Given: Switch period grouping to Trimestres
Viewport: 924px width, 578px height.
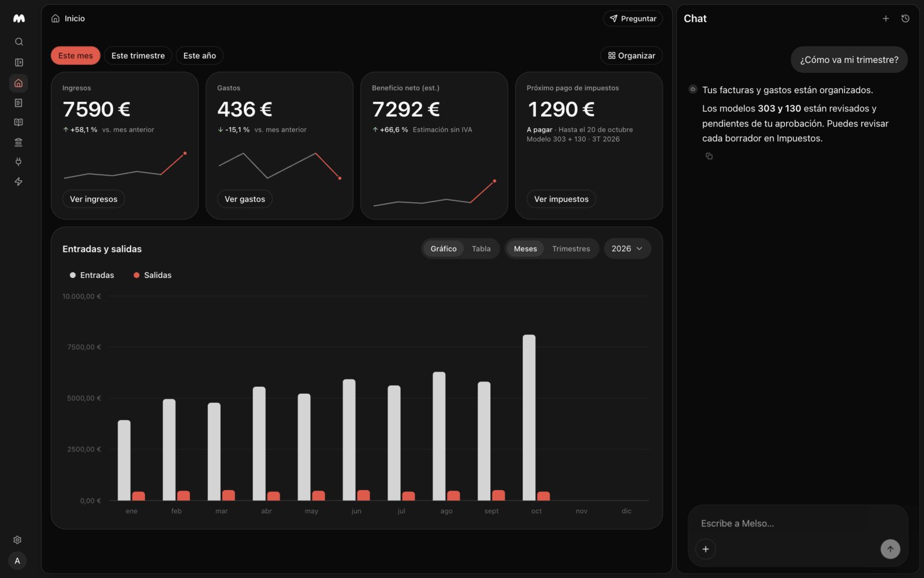Looking at the screenshot, I should tap(571, 249).
